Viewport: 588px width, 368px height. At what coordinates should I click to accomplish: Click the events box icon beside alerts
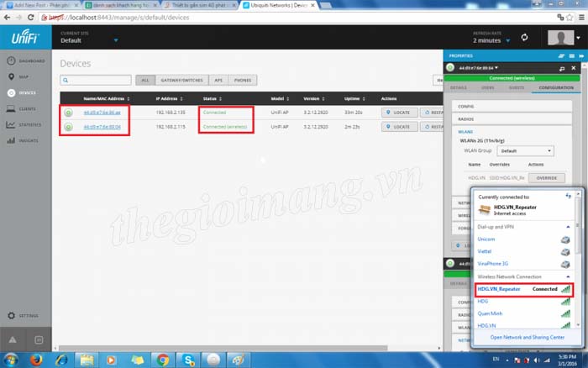coord(39,340)
